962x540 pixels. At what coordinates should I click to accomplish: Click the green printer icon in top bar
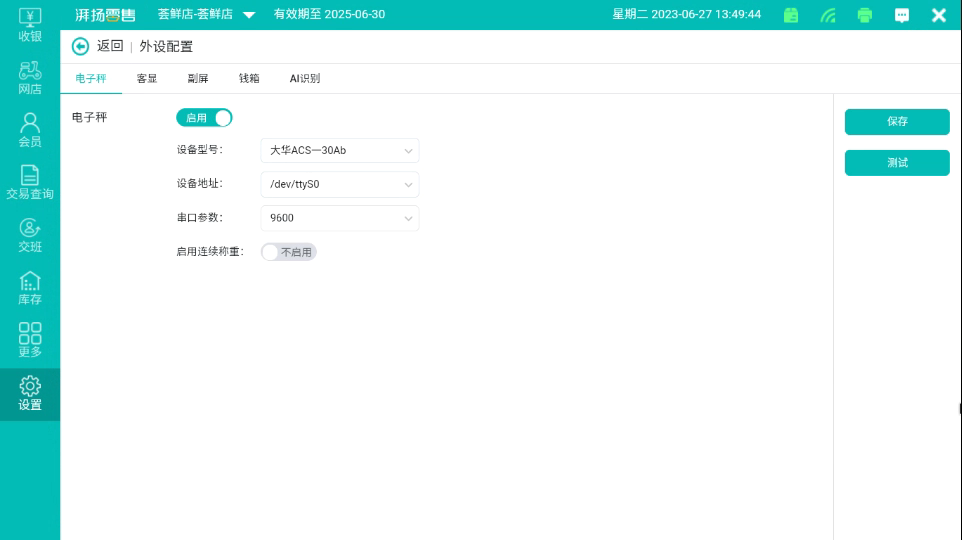click(x=865, y=15)
